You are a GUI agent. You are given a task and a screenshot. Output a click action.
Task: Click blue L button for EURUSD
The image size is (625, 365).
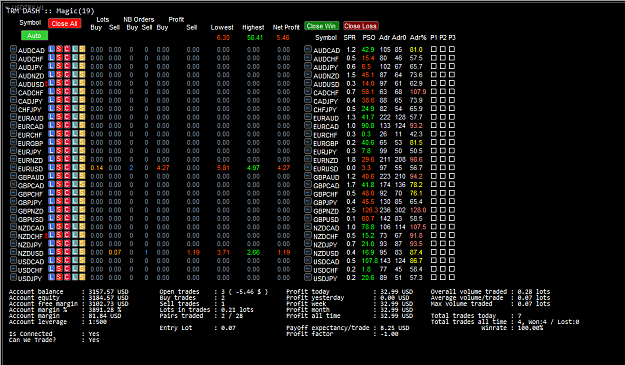tap(51, 167)
